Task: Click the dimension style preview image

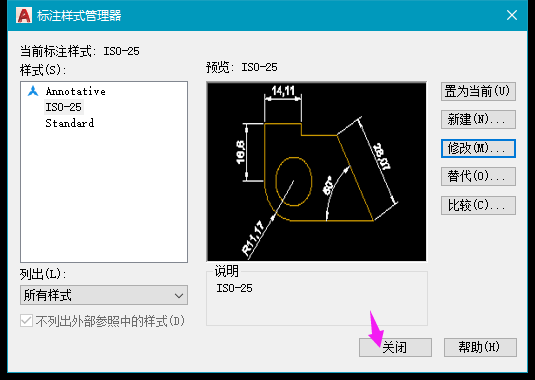Action: point(316,172)
